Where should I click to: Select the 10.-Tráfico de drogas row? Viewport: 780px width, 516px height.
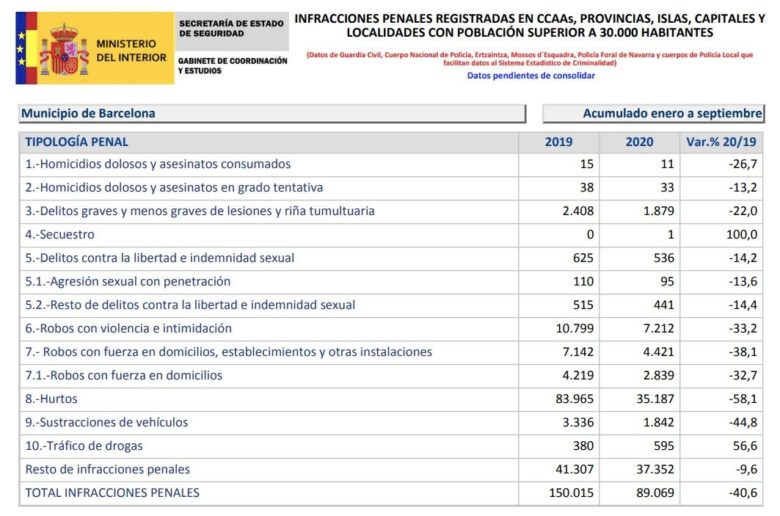390,446
